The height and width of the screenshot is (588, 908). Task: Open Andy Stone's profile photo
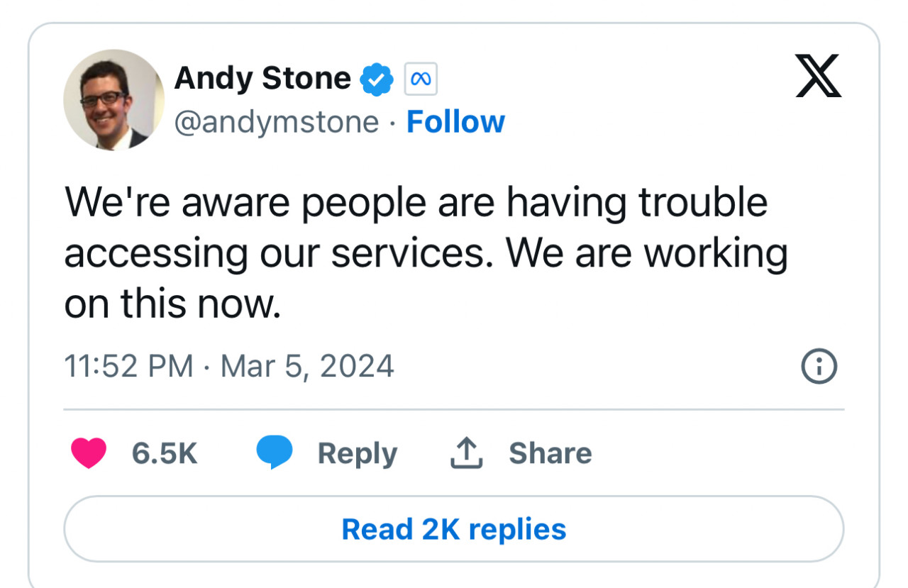[114, 100]
